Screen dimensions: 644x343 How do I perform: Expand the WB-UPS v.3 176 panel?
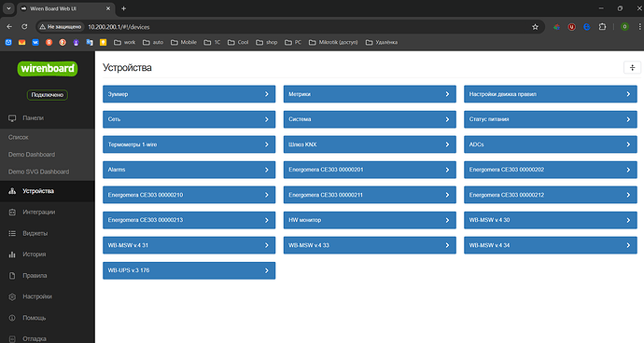click(x=189, y=271)
